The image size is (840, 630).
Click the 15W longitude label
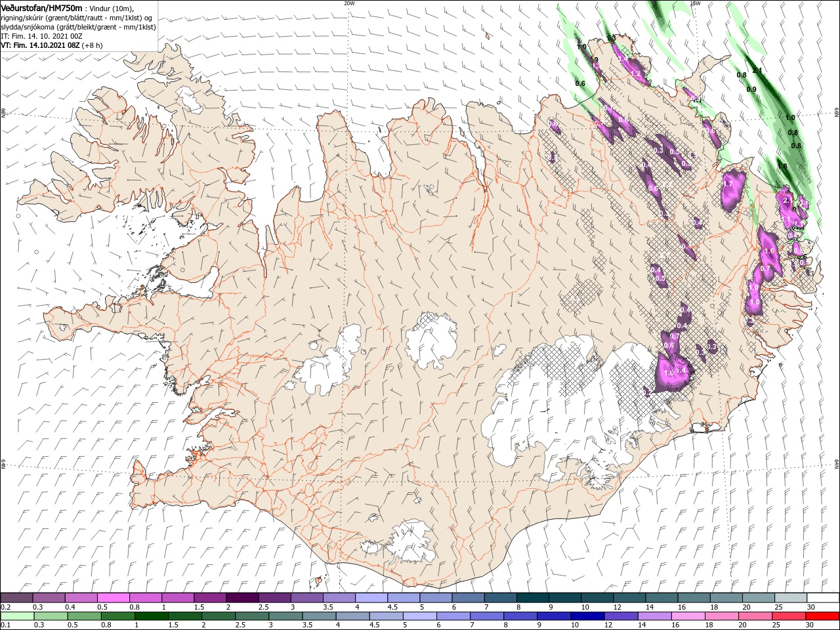point(695,3)
